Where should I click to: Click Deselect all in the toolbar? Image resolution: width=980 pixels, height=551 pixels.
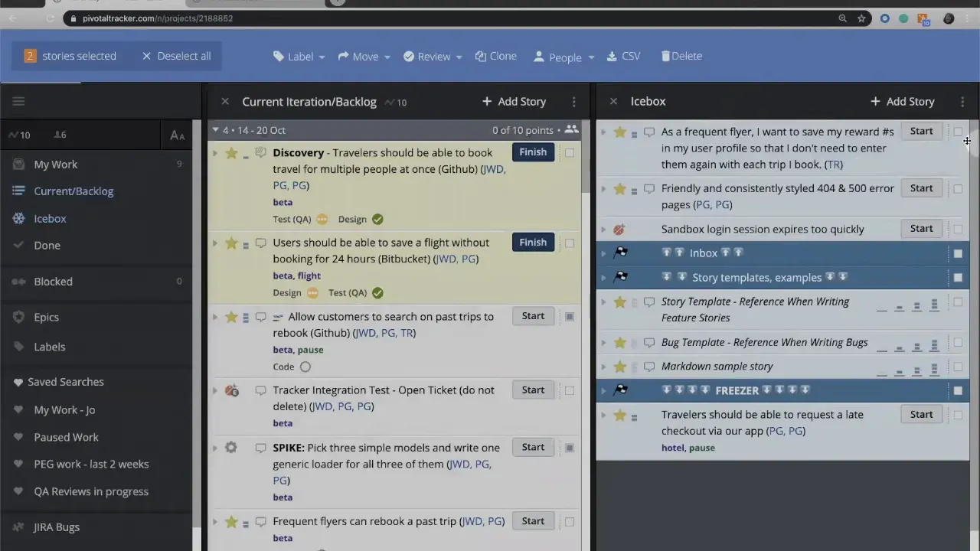pyautogui.click(x=176, y=56)
